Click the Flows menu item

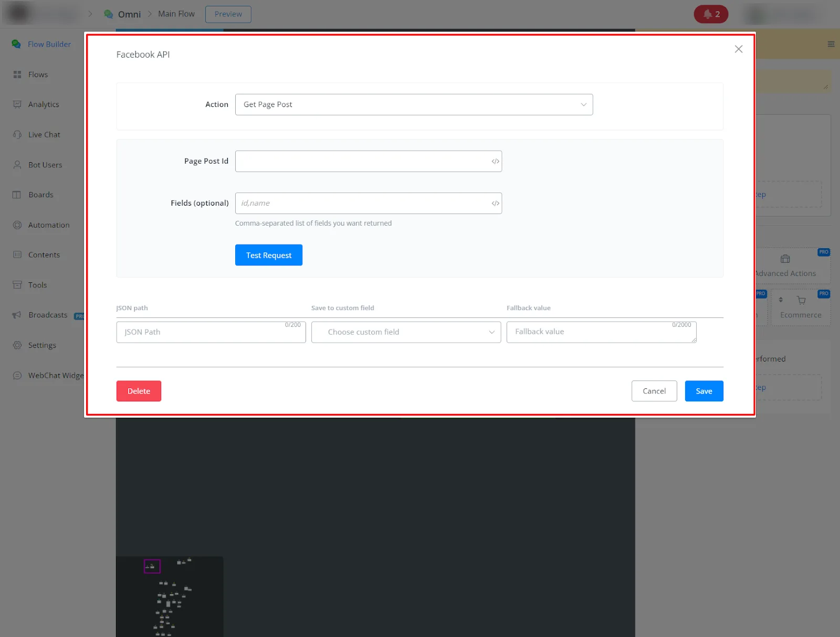click(x=38, y=75)
